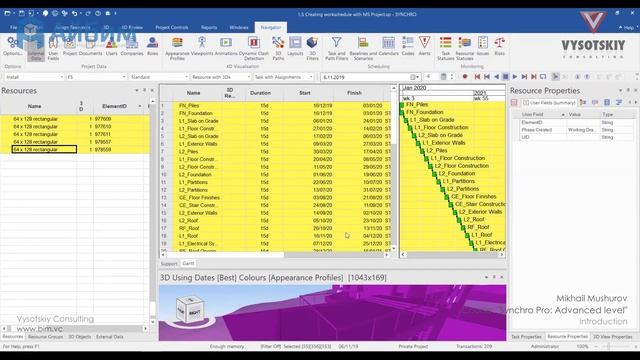
Task: Open the focus date 6.11.2019 calendar picker
Action: 414,77
